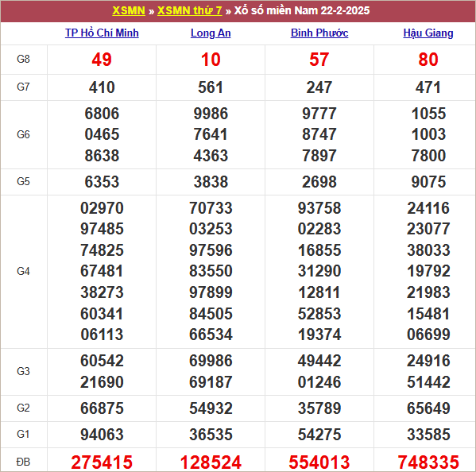The image size is (476, 472).
Task: Click G1 number 94063
Action: click(102, 435)
